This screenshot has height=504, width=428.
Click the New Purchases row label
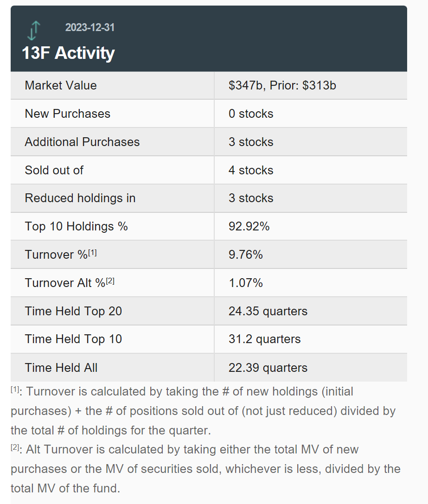pos(67,114)
